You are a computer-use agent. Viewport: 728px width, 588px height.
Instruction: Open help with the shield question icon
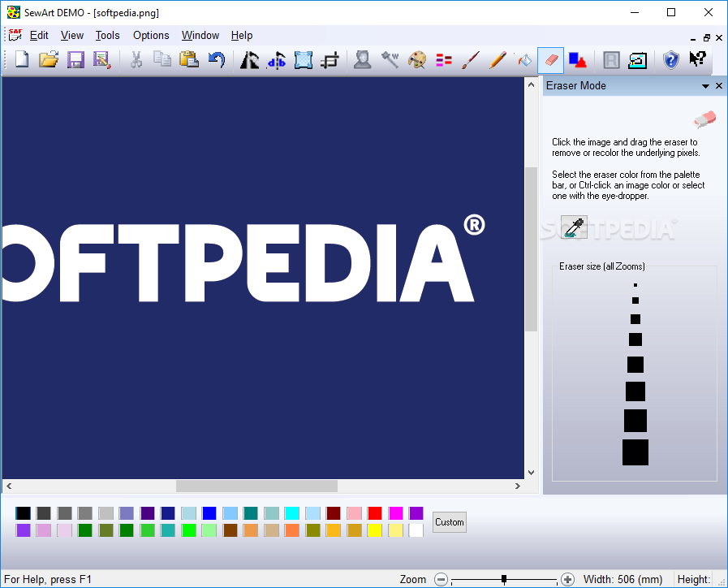[x=671, y=60]
